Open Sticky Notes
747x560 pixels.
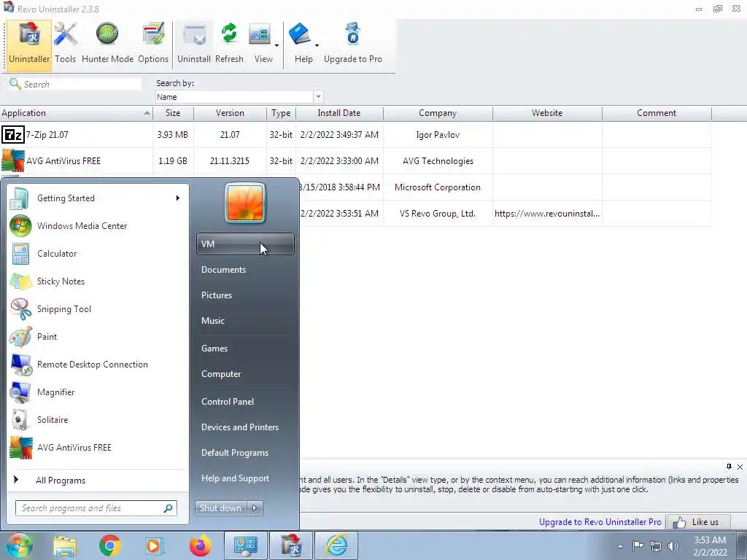click(98, 281)
